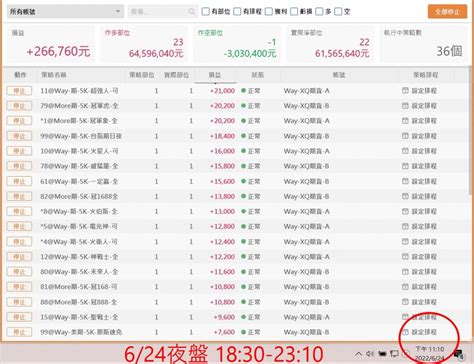Open 設定排程 link in +9,600 row

[424, 317]
